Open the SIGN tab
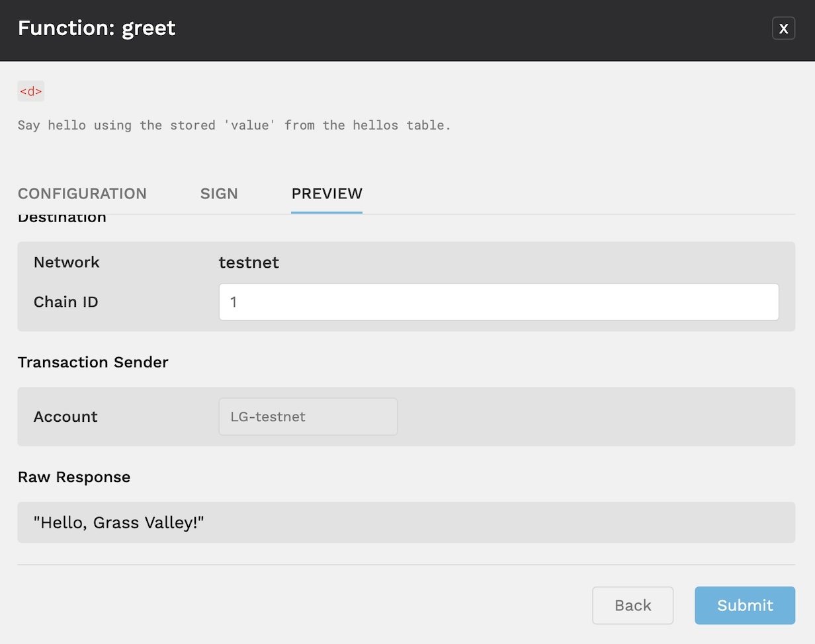 tap(218, 194)
